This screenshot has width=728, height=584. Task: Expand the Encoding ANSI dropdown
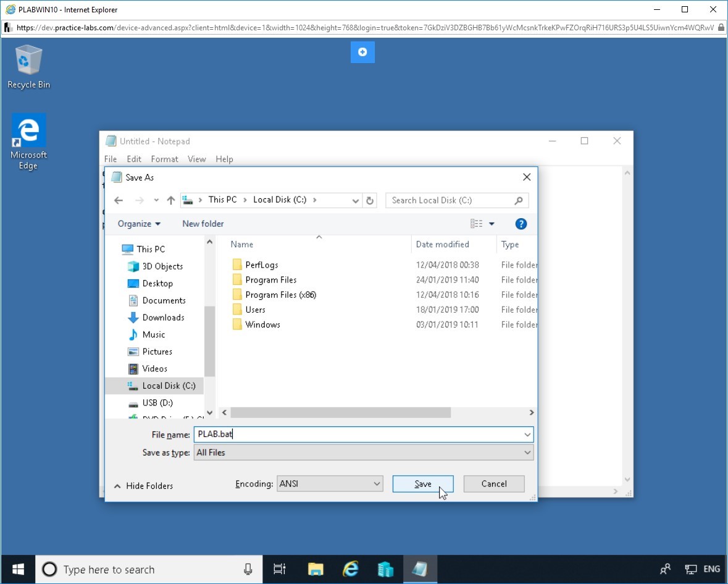click(x=330, y=484)
